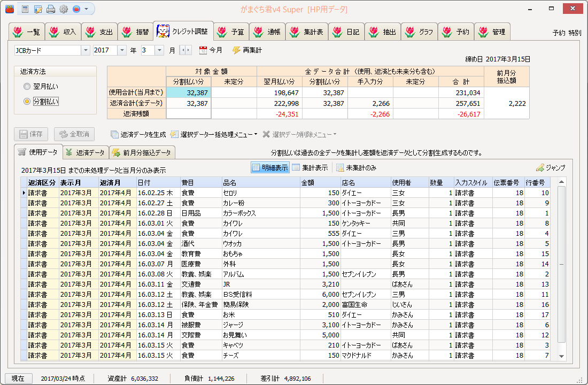Viewport: 588px width, 385px height.
Task: Select the カラーボックス item row
Action: click(x=285, y=213)
